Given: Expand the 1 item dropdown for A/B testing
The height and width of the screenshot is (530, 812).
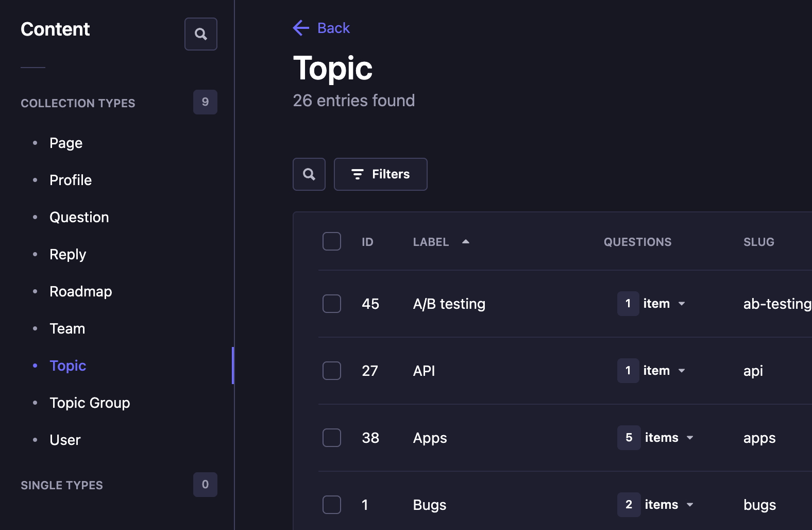Looking at the screenshot, I should (652, 304).
